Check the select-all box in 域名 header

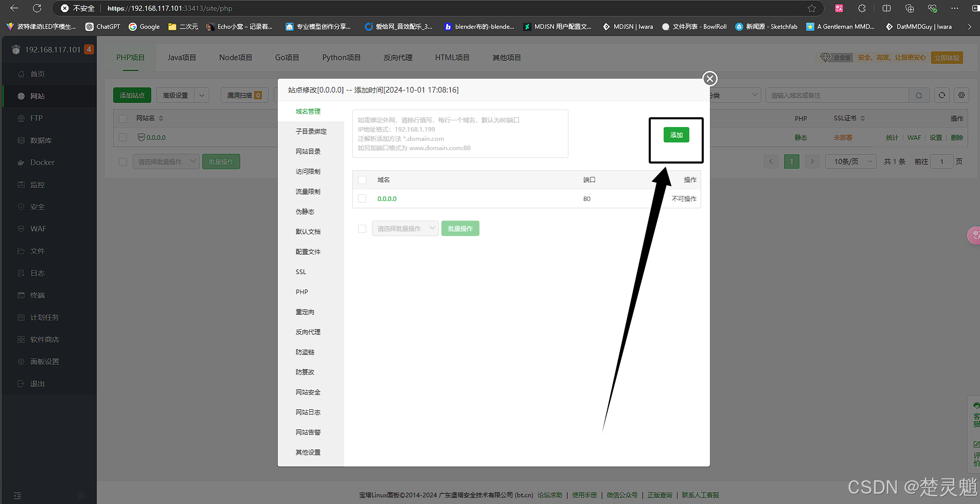[x=362, y=180]
